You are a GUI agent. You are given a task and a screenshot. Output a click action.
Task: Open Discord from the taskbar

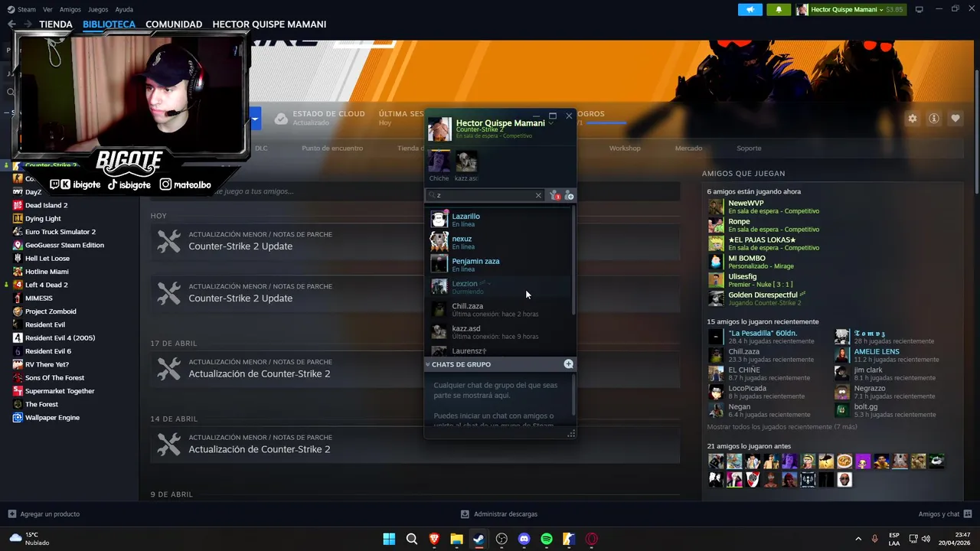524,539
